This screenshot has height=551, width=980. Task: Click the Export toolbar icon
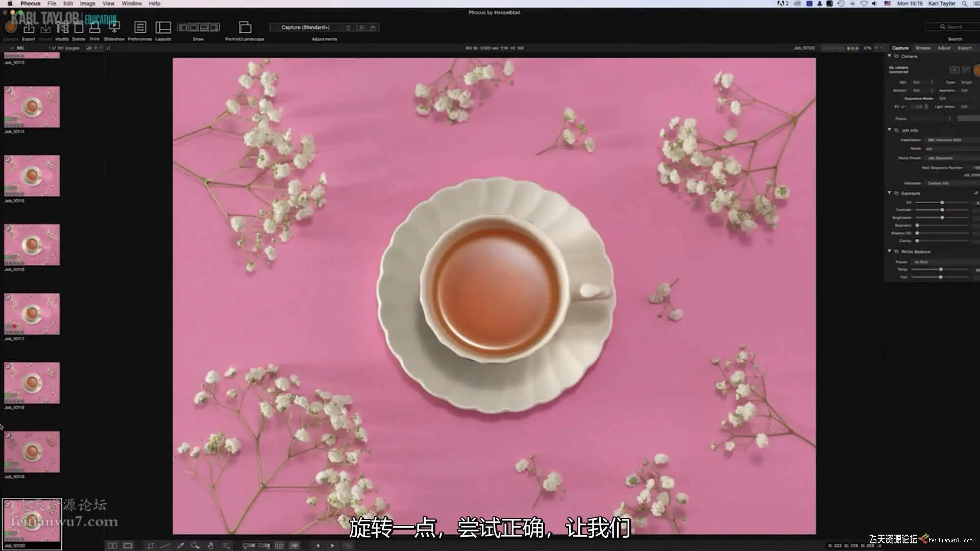point(29,29)
